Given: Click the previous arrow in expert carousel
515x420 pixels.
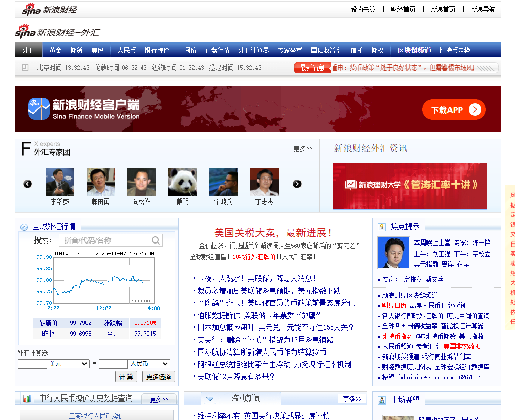Looking at the screenshot, I should 28,184.
